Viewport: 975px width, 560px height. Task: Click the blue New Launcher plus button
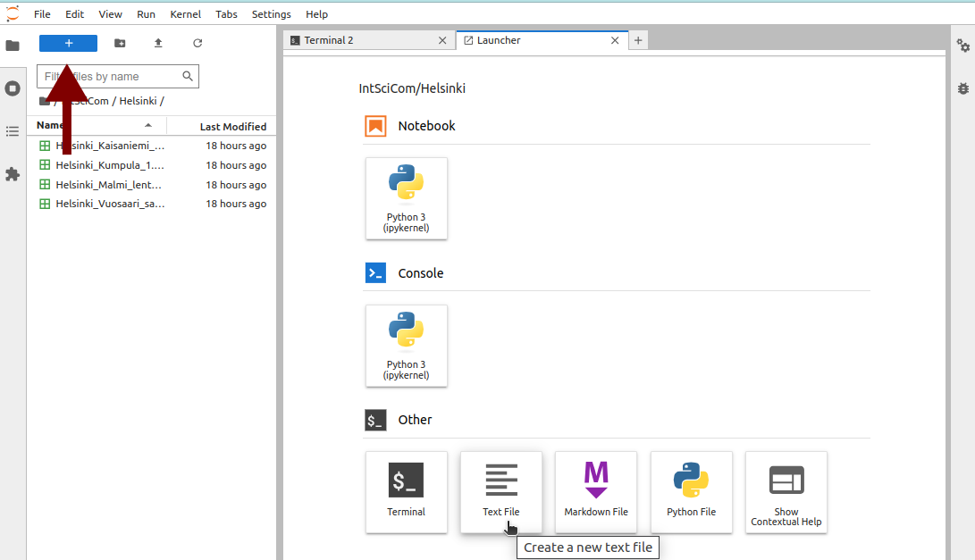[69, 43]
